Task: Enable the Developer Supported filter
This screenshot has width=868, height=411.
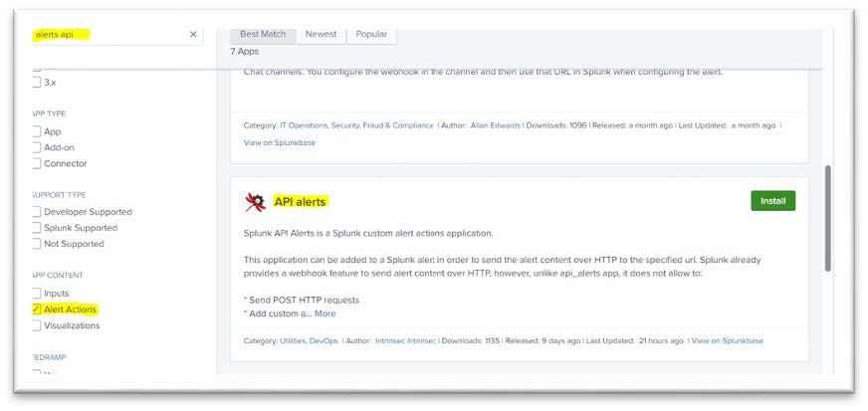Action: tap(36, 212)
